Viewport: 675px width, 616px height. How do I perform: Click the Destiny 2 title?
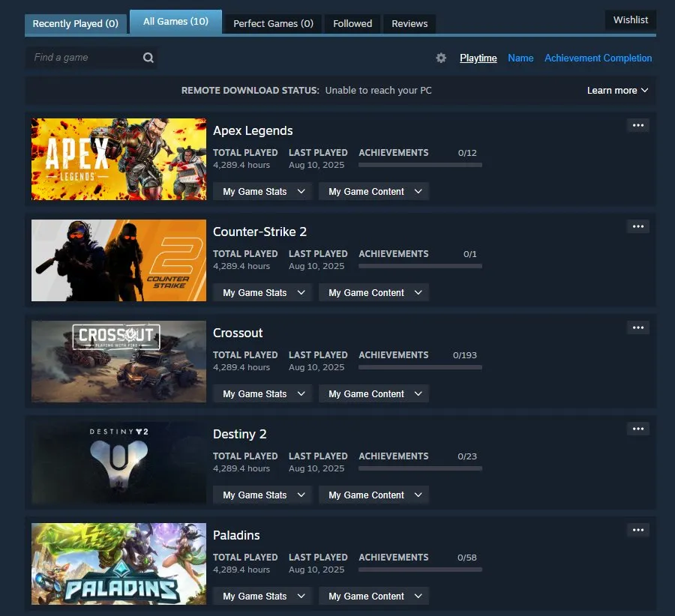click(240, 434)
